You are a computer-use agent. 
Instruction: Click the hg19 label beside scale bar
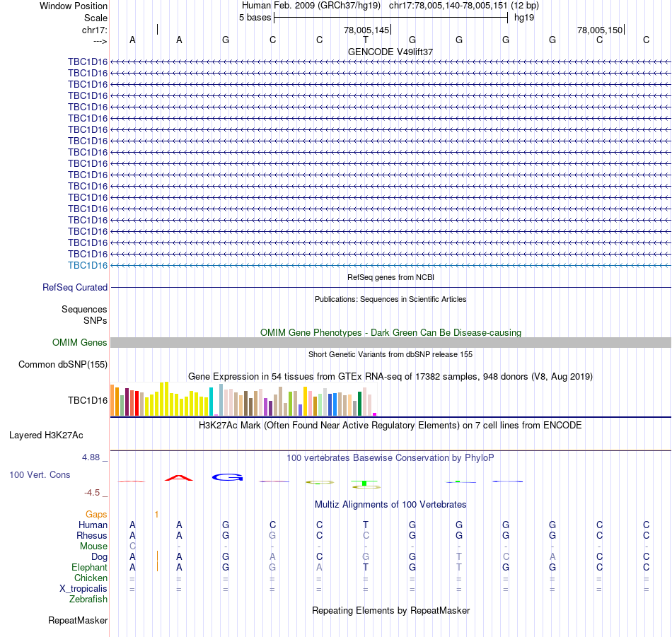(x=524, y=18)
